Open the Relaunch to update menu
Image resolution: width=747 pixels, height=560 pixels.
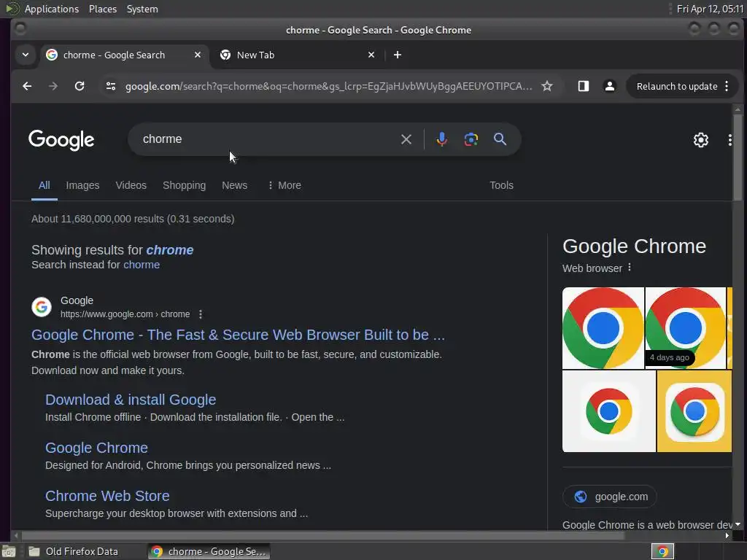click(x=682, y=86)
